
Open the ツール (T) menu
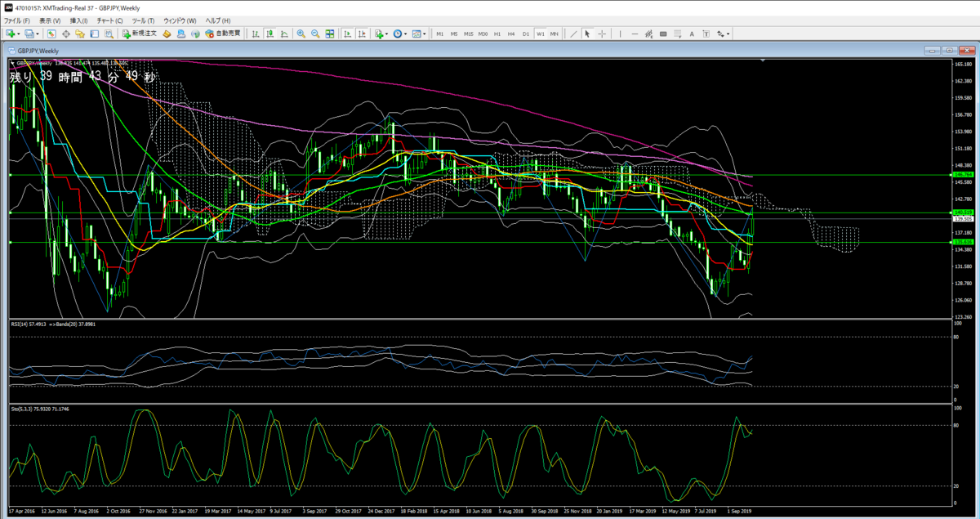click(142, 20)
